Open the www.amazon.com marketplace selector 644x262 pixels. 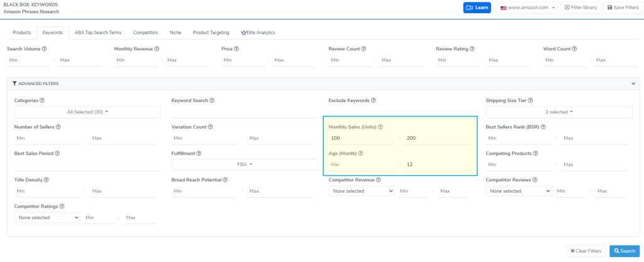[526, 8]
